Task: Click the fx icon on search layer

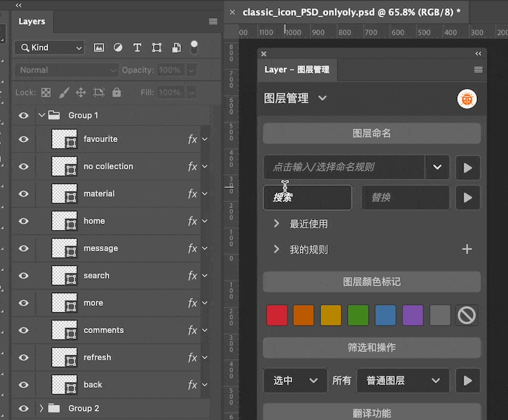Action: click(192, 276)
